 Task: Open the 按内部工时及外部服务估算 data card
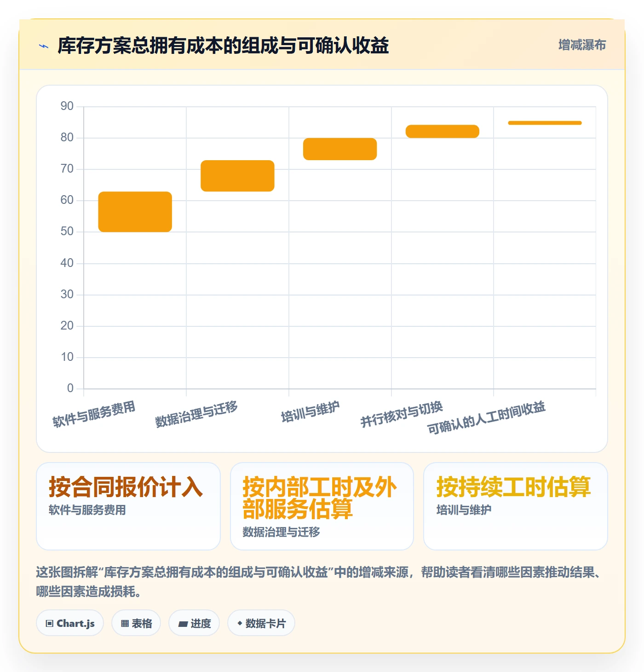[x=322, y=506]
